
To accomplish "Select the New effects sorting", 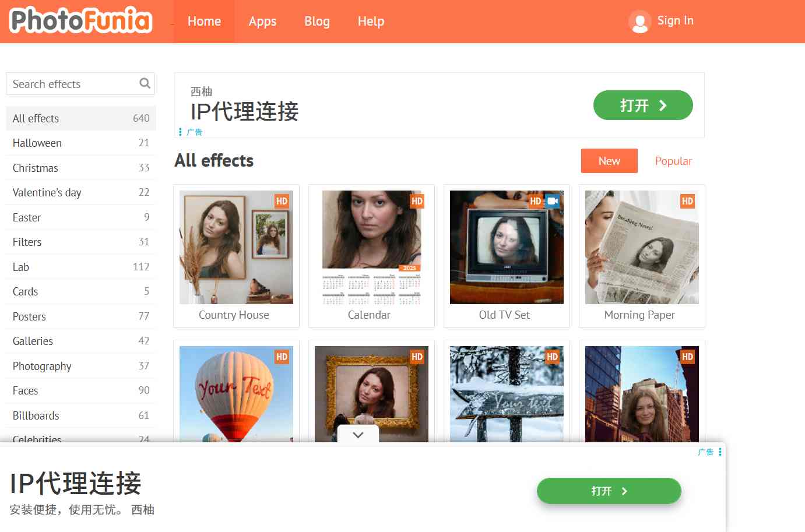I will pos(609,161).
